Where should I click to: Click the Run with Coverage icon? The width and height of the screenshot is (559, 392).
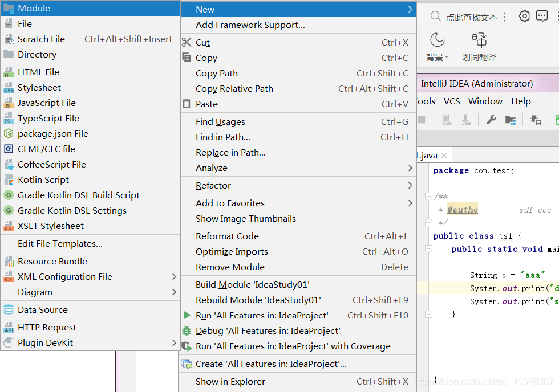click(187, 346)
